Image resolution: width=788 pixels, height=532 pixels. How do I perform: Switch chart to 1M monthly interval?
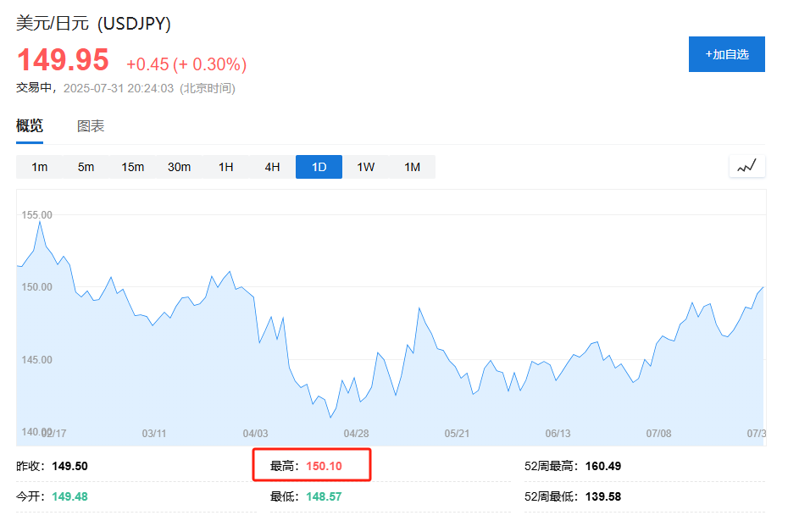[412, 167]
